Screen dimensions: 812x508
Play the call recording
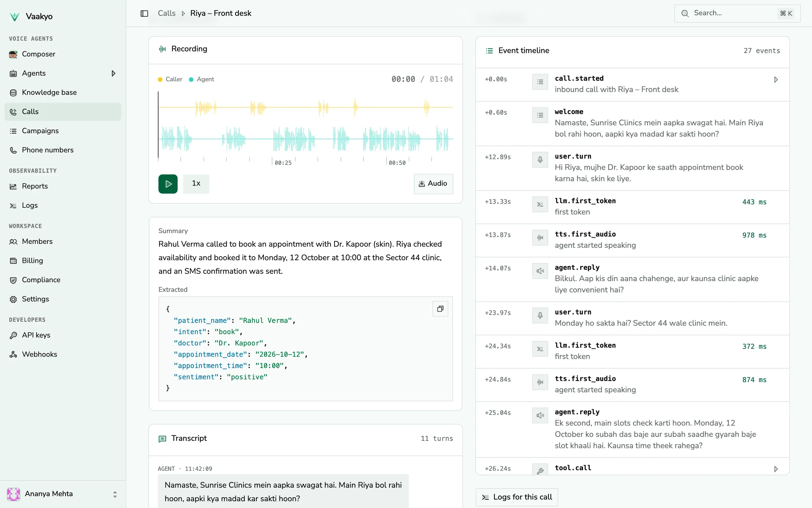click(x=168, y=184)
